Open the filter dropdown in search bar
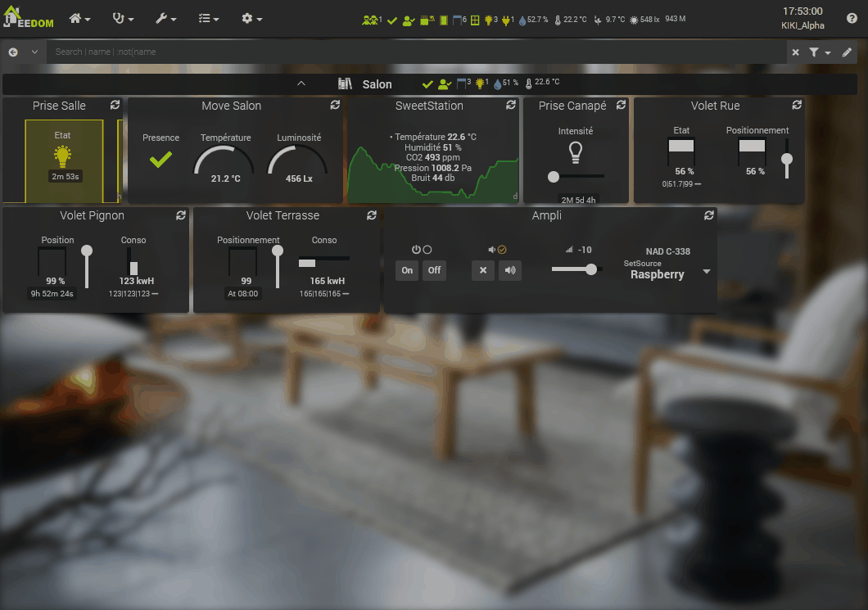Image resolution: width=868 pixels, height=610 pixels. click(x=819, y=52)
